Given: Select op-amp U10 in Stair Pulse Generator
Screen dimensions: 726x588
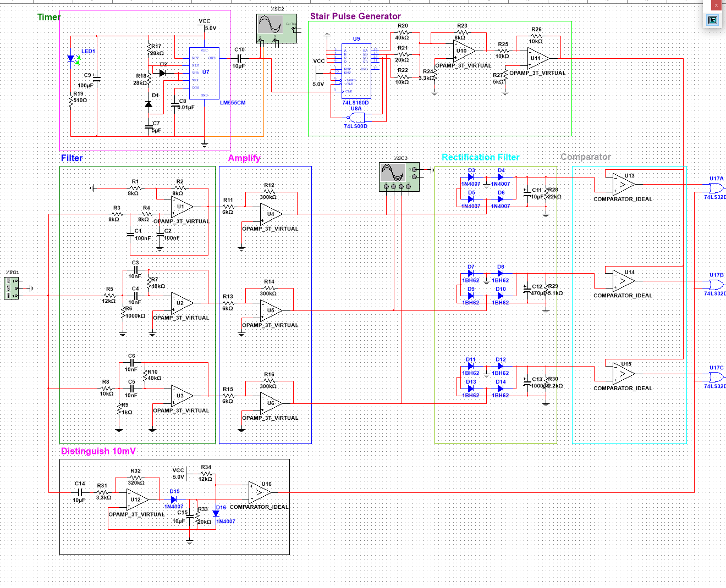Looking at the screenshot, I should coord(465,51).
